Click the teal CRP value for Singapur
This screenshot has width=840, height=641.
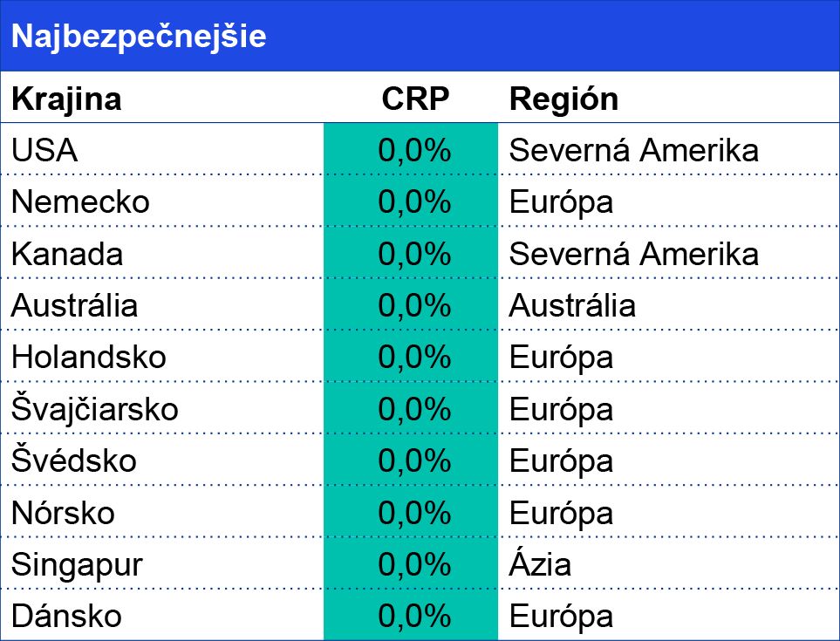(x=413, y=564)
